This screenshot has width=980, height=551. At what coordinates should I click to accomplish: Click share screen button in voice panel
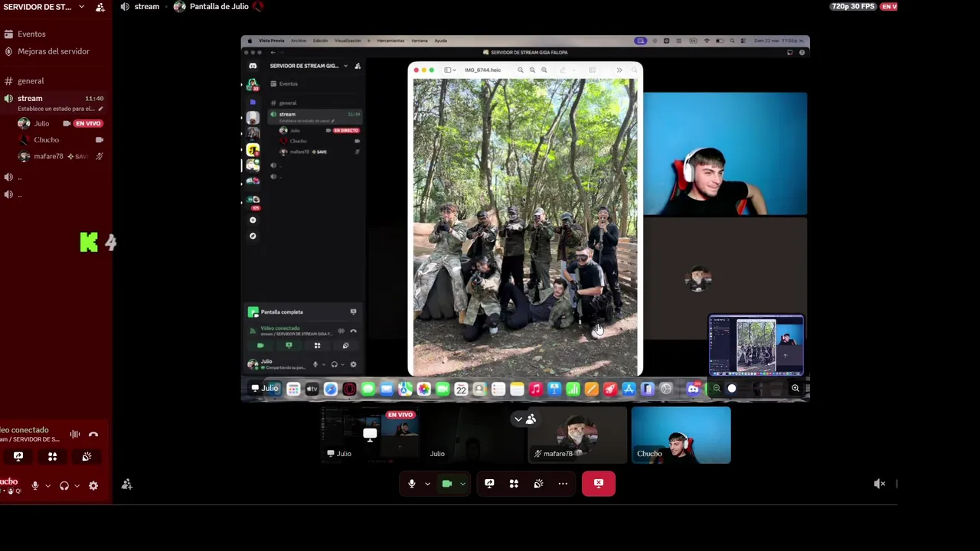[18, 457]
